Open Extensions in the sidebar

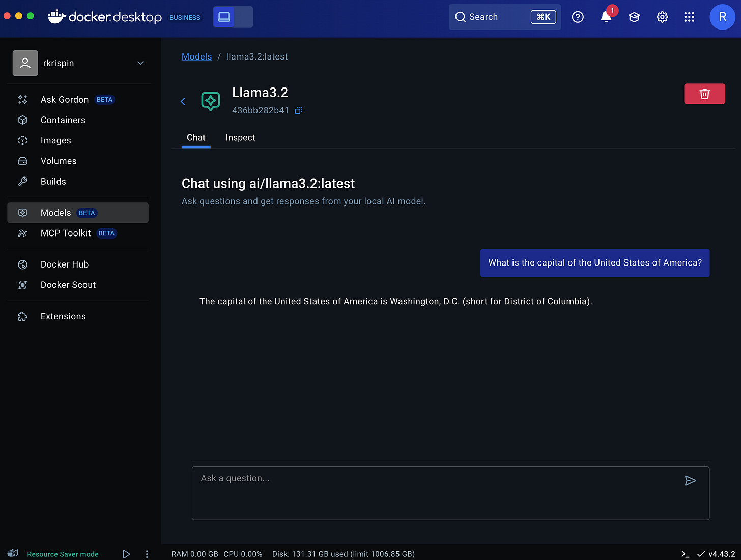(x=78, y=316)
